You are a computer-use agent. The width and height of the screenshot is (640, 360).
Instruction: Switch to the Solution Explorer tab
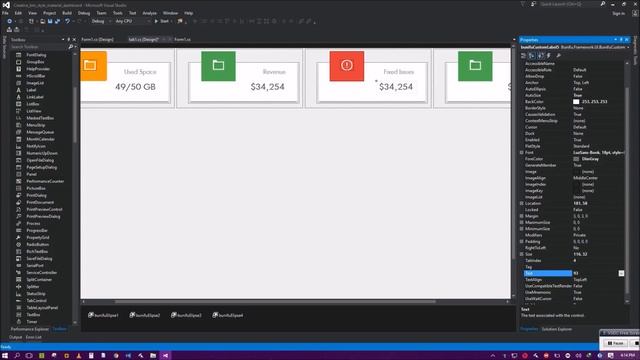coord(557,329)
